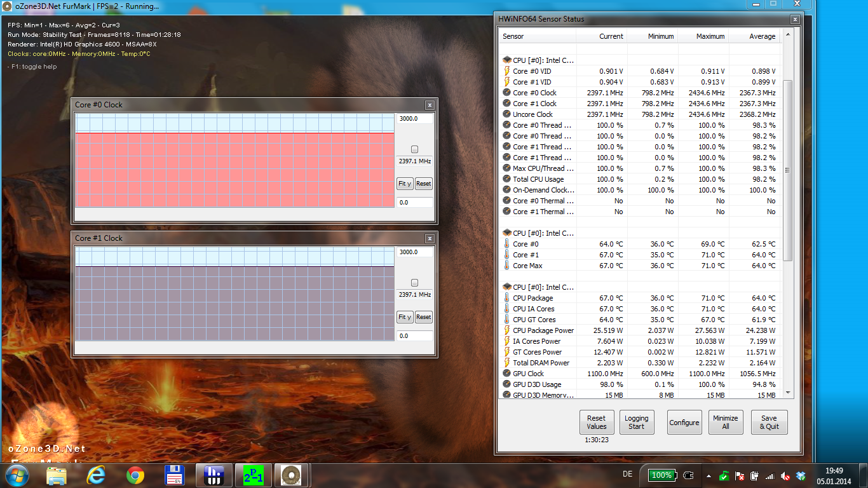Click Fit y in Core #1 Clock window
Viewport: 868px width, 488px height.
(x=405, y=317)
